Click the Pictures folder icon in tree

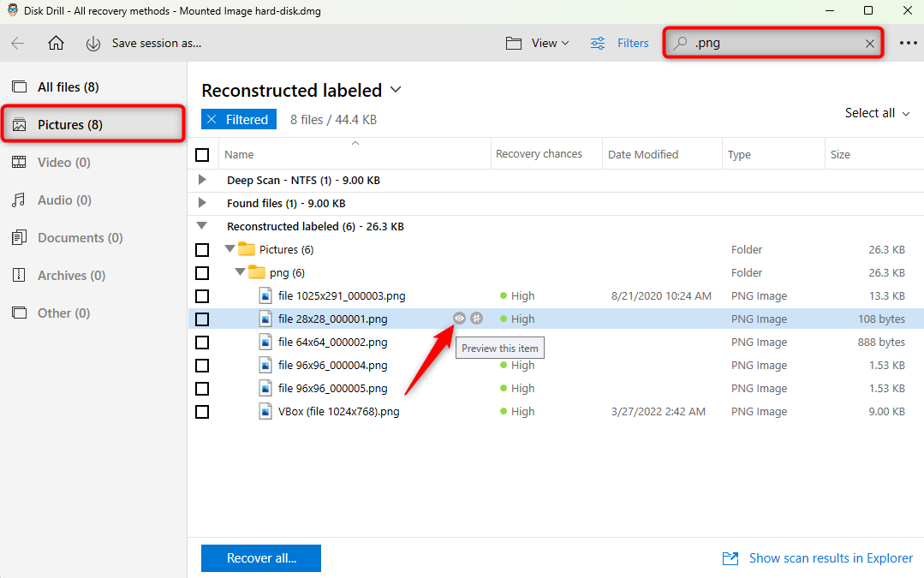pyautogui.click(x=247, y=249)
